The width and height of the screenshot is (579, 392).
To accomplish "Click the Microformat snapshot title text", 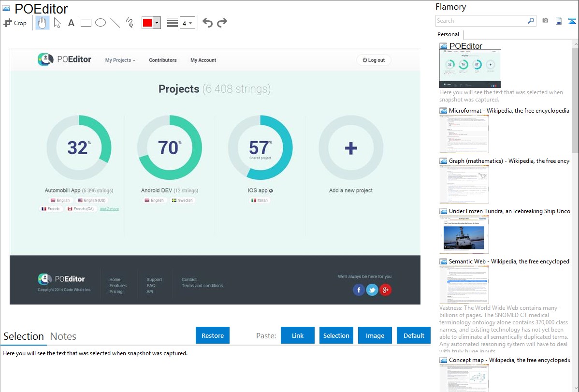I will [x=509, y=111].
